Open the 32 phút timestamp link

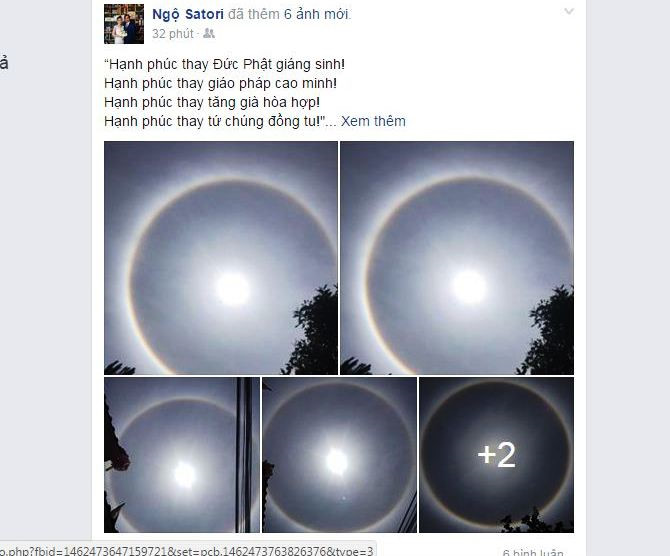click(173, 34)
